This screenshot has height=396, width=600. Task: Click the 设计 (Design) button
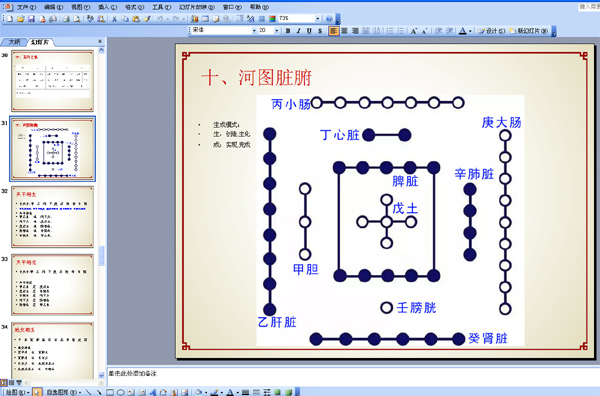[492, 31]
